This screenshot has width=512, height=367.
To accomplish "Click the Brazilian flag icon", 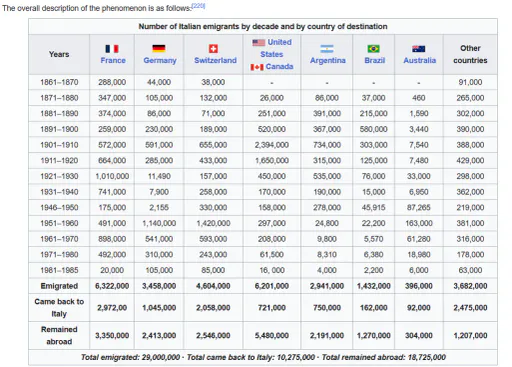I will tap(373, 49).
